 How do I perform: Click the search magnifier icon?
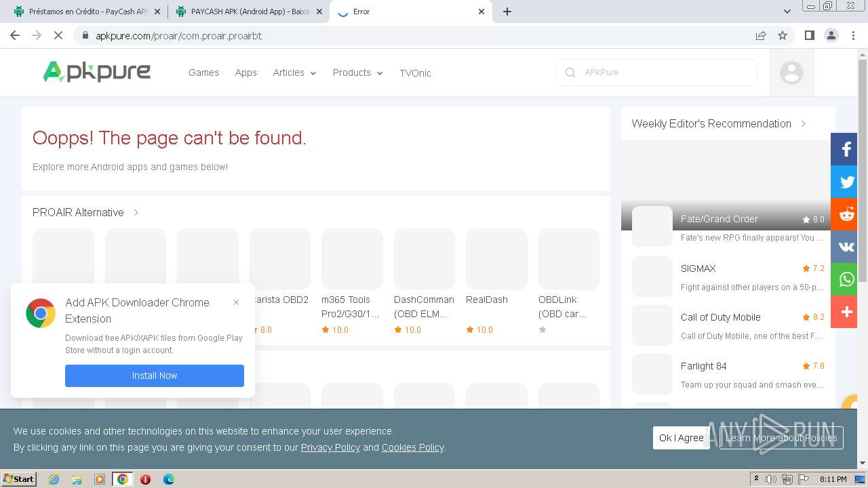click(x=570, y=73)
